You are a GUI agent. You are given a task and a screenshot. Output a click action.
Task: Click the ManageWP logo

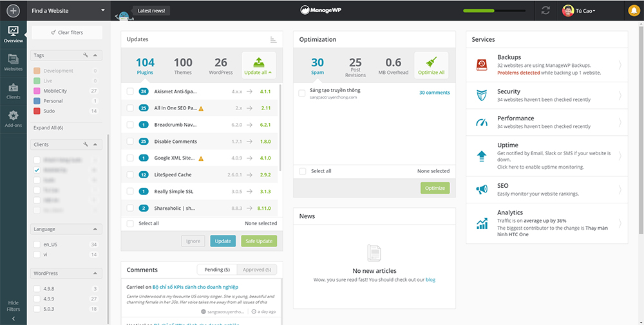(x=321, y=10)
